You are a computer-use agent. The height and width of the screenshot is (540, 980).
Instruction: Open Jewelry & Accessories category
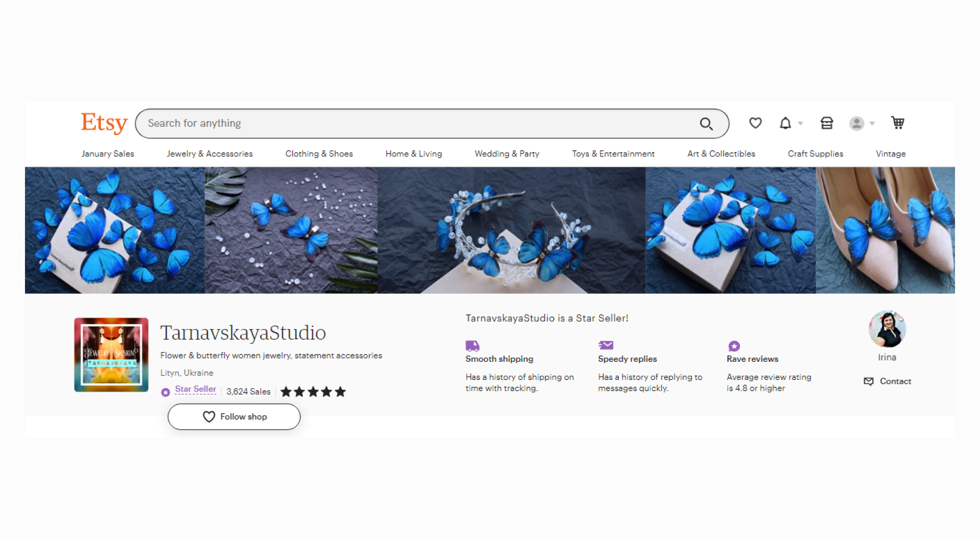[210, 154]
